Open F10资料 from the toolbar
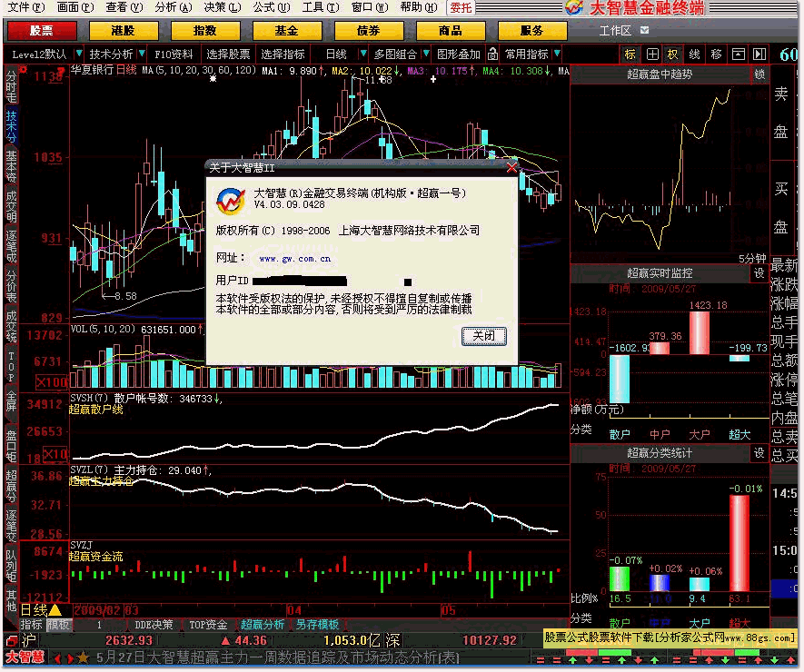 174,54
